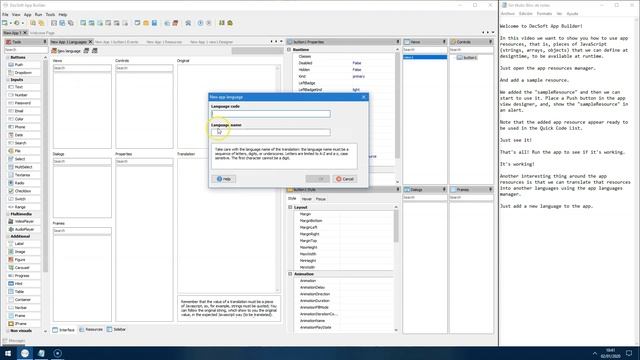640x360 pixels.
Task: Select the Dropdown tool in palette
Action: [x=23, y=73]
